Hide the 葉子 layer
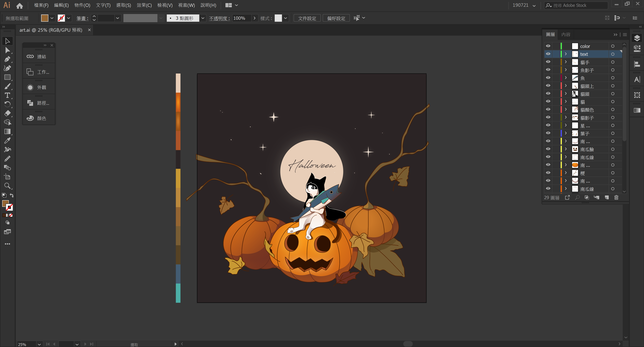Screen dimensions: 644x347 click(x=548, y=133)
